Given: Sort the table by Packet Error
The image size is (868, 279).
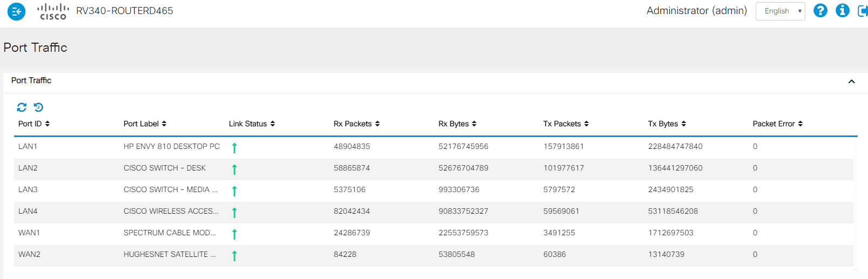Looking at the screenshot, I should pos(778,124).
